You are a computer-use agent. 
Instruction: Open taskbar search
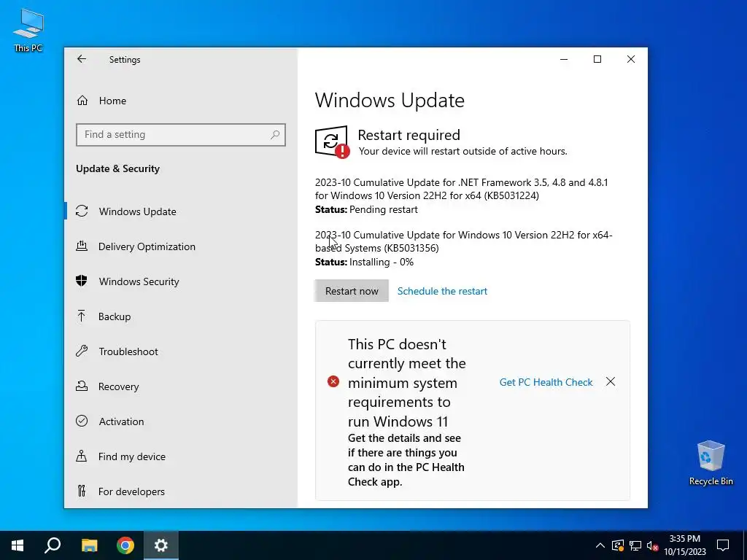[53, 545]
